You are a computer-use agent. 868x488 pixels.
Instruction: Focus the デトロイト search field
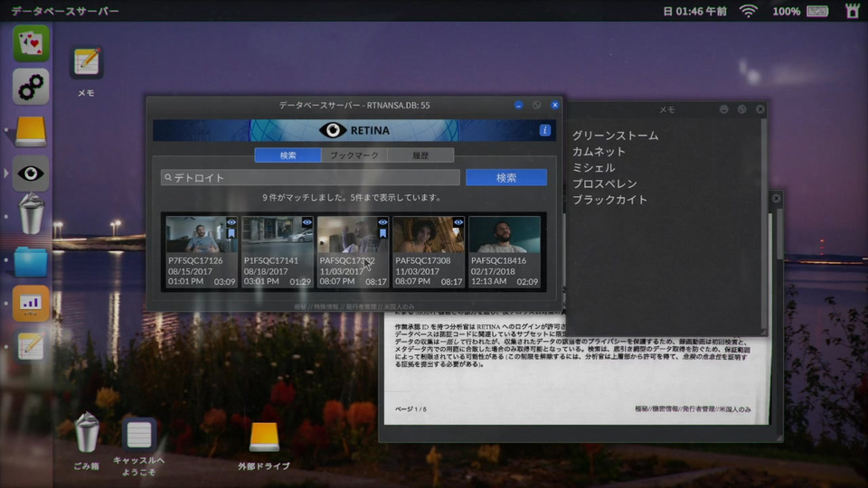pos(310,178)
